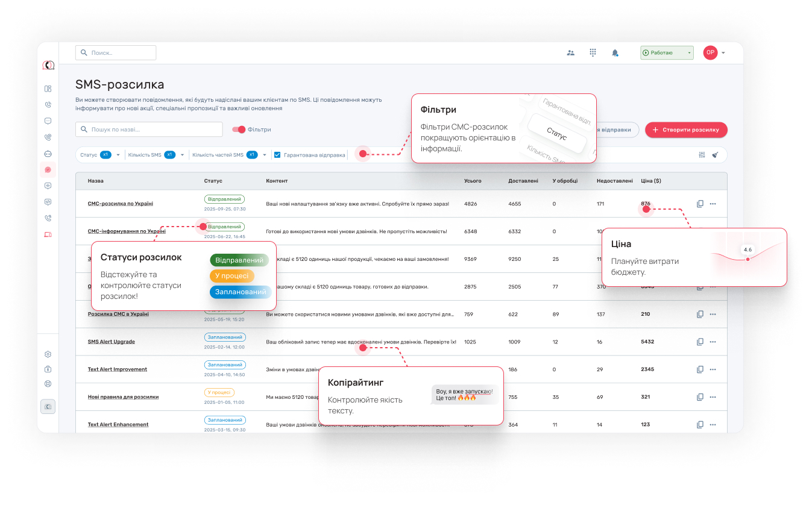Open the contacts people icon in header
The image size is (812, 511).
coord(570,53)
